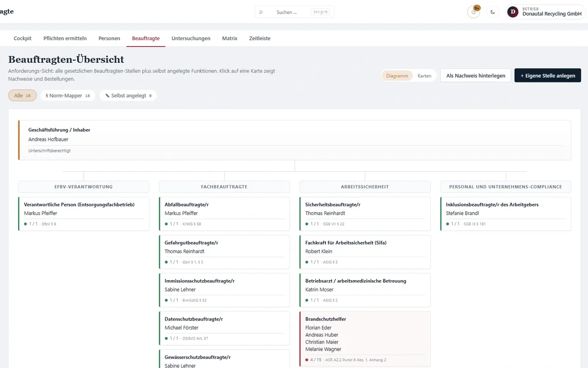Screen dimensions: 588x368
Task: Click the EFBV-VERANTWORTUNG group header
Action: [84, 187]
